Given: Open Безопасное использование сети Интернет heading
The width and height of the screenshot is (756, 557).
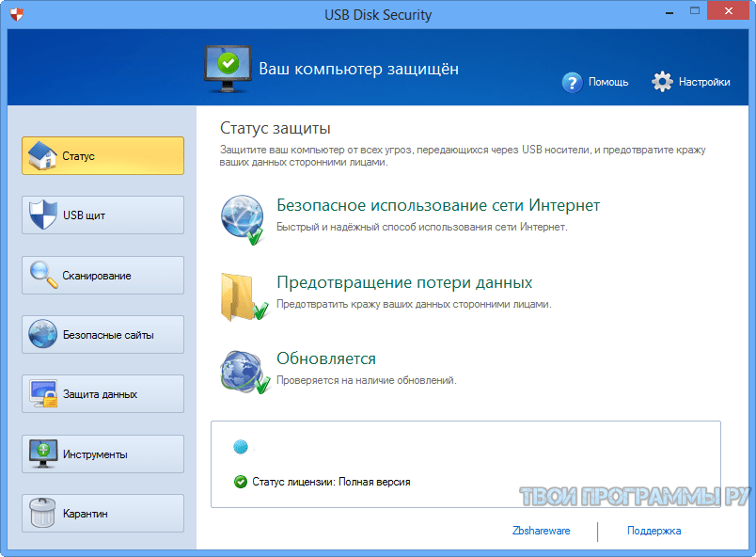Looking at the screenshot, I should click(438, 205).
